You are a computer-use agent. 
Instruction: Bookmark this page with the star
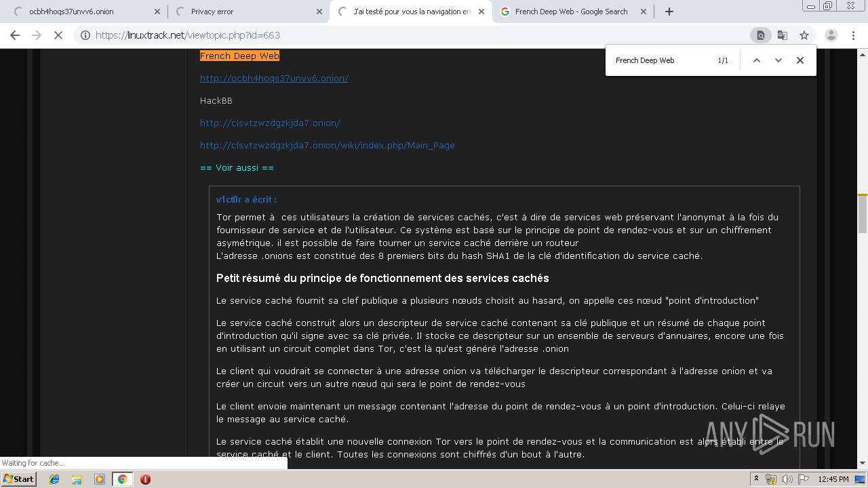click(804, 35)
